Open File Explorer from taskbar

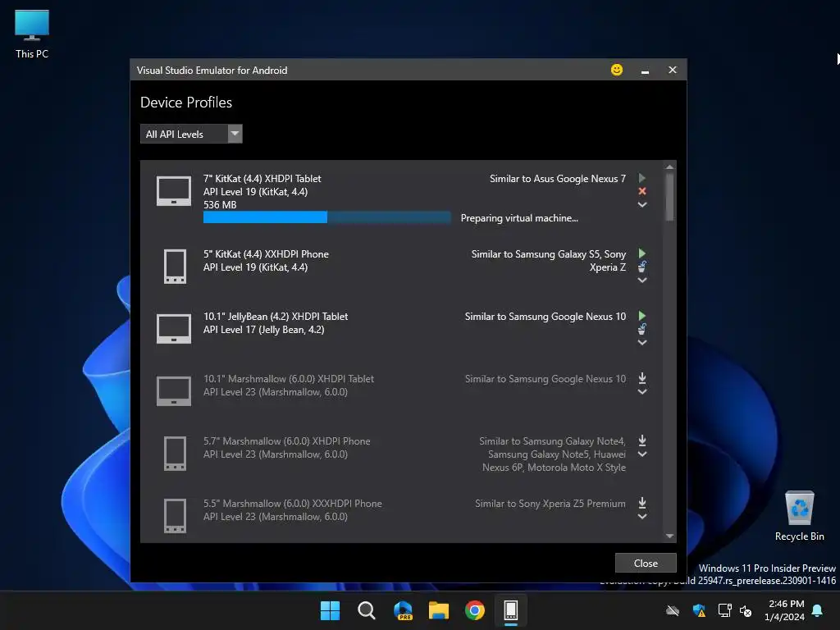point(439,610)
